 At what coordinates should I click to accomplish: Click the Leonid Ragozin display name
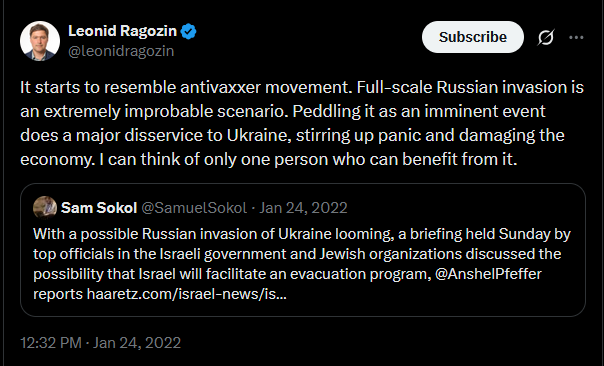click(122, 31)
